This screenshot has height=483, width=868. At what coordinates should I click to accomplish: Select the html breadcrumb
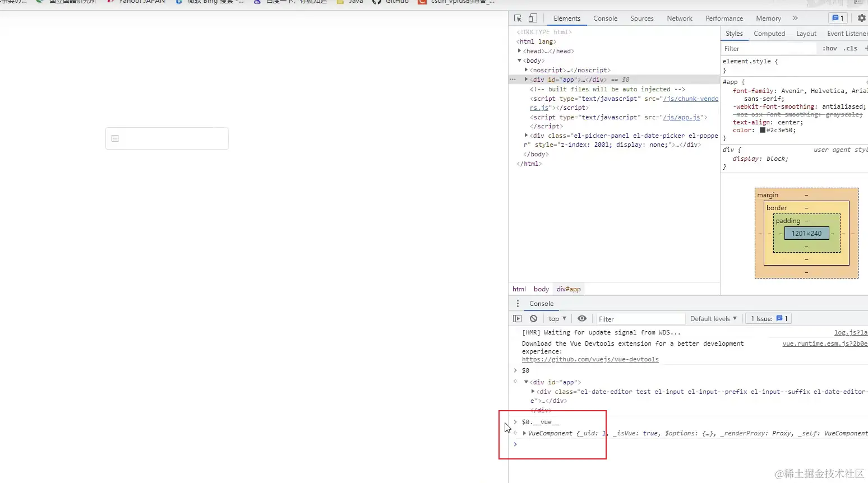tap(519, 289)
